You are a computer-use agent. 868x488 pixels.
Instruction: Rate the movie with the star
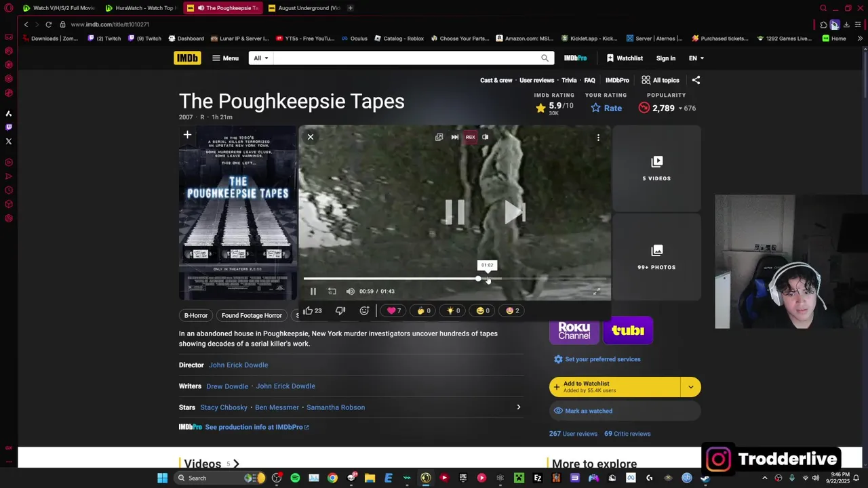pyautogui.click(x=606, y=108)
